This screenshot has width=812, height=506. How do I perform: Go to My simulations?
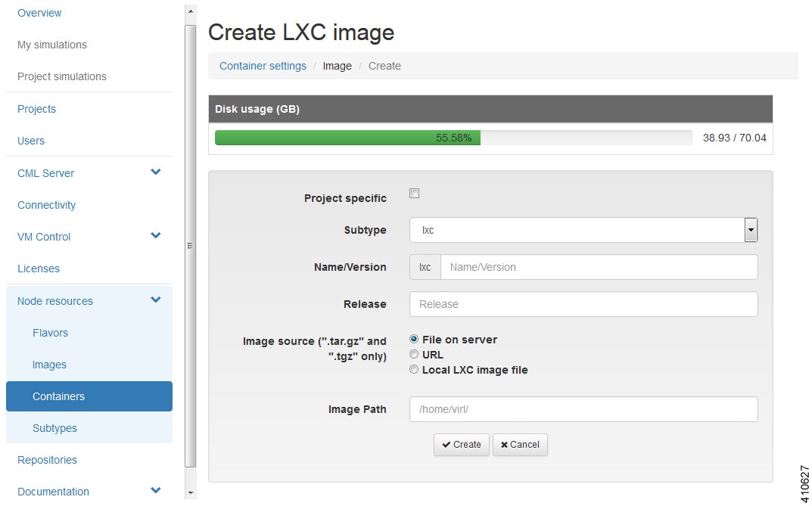[51, 45]
